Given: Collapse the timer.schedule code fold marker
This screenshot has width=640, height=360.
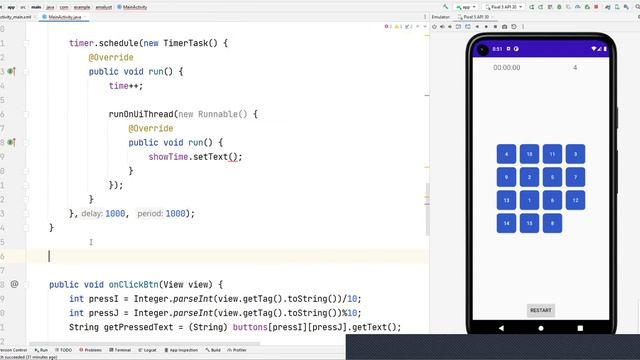Looking at the screenshot, I should (x=26, y=43).
